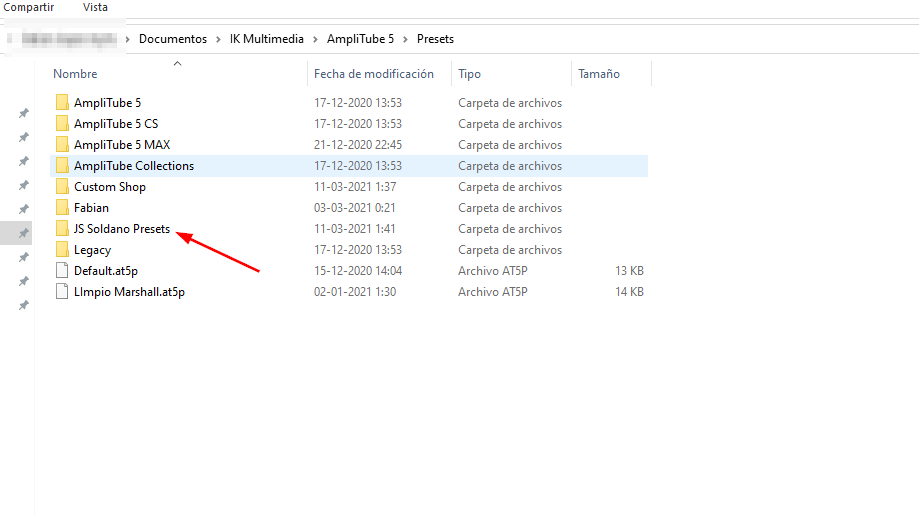The image size is (919, 515).
Task: Go to IK Multimedia in the breadcrumb
Action: pyautogui.click(x=267, y=39)
